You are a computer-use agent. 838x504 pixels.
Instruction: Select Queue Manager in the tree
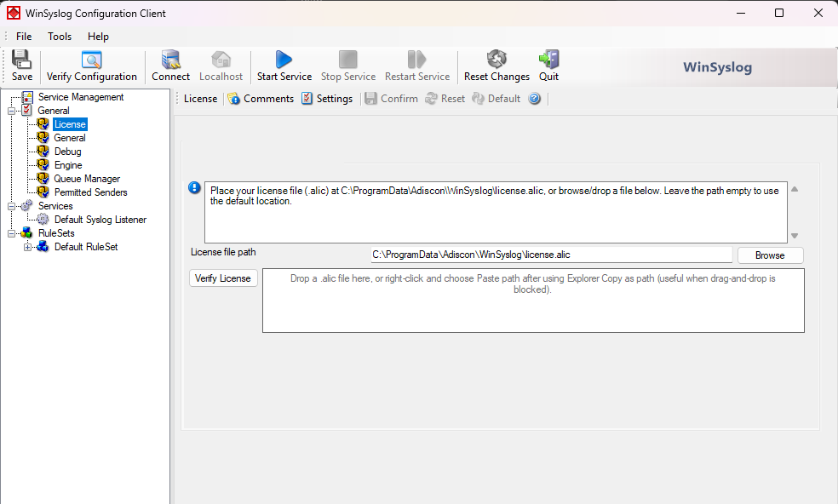[x=87, y=179]
